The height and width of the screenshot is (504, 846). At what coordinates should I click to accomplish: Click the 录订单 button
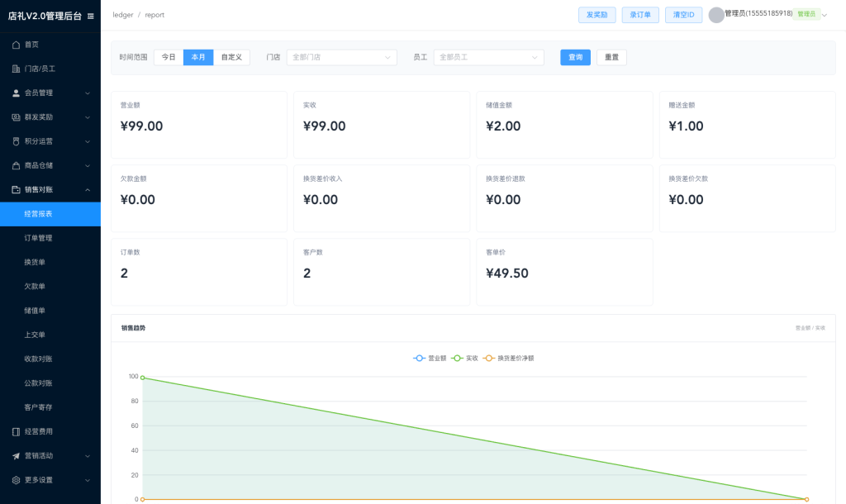tap(640, 15)
